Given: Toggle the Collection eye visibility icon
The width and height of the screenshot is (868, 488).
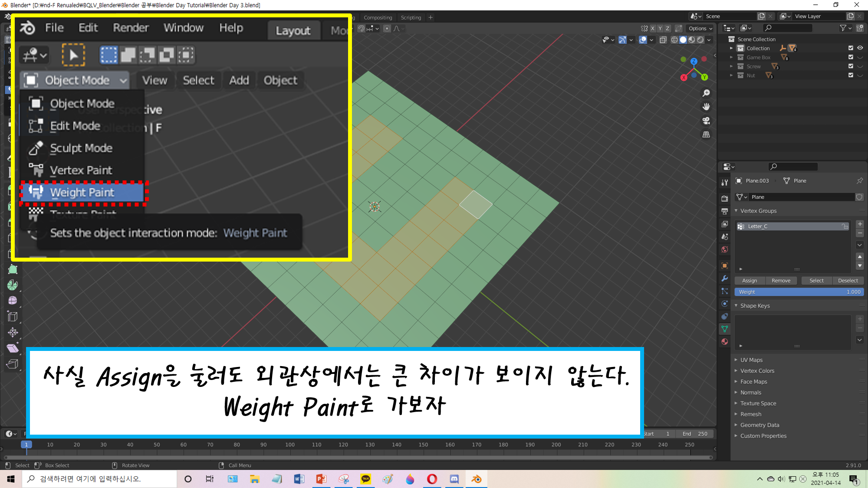Looking at the screenshot, I should [x=860, y=48].
